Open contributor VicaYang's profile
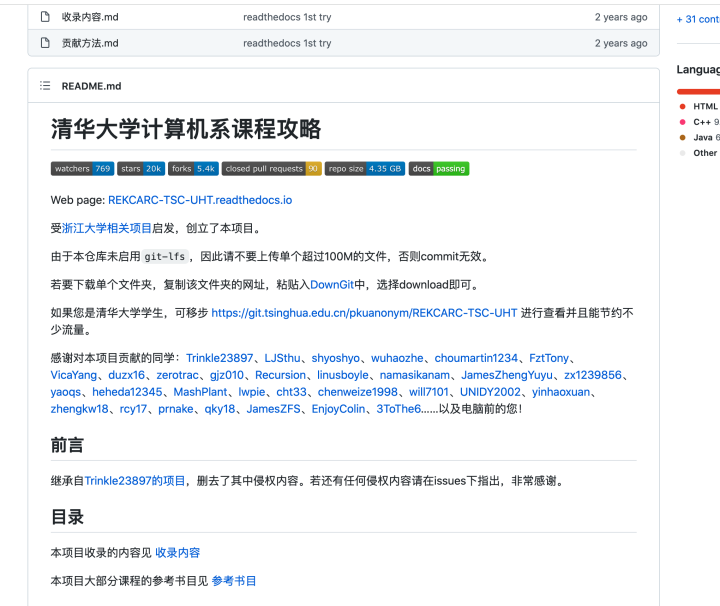This screenshot has width=720, height=606. click(x=73, y=375)
